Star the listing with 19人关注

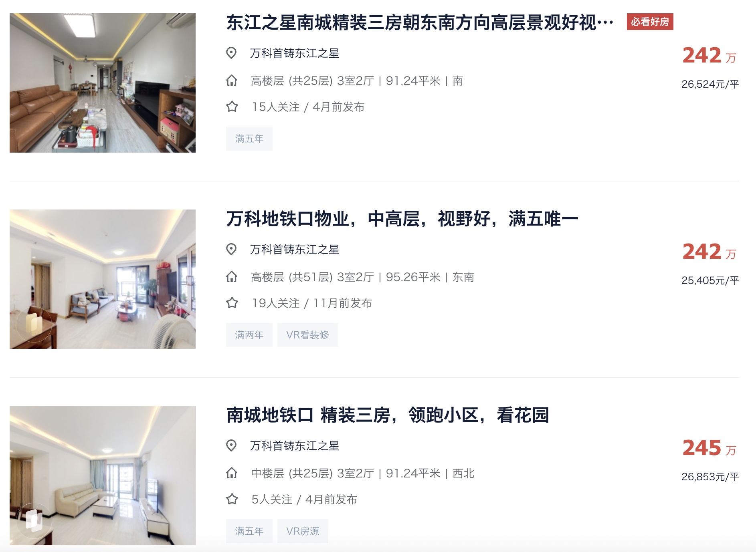[x=232, y=303]
